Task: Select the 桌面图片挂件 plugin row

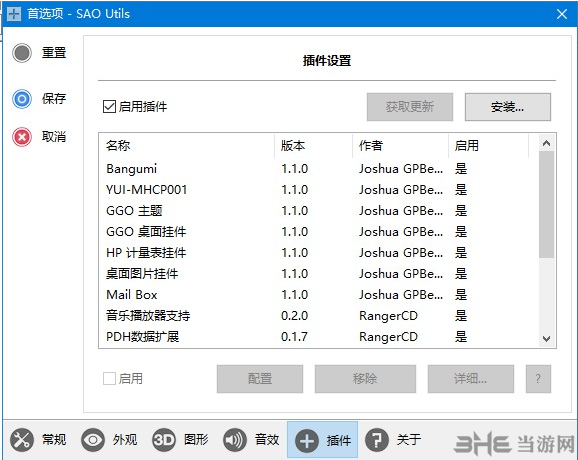Action: point(318,274)
